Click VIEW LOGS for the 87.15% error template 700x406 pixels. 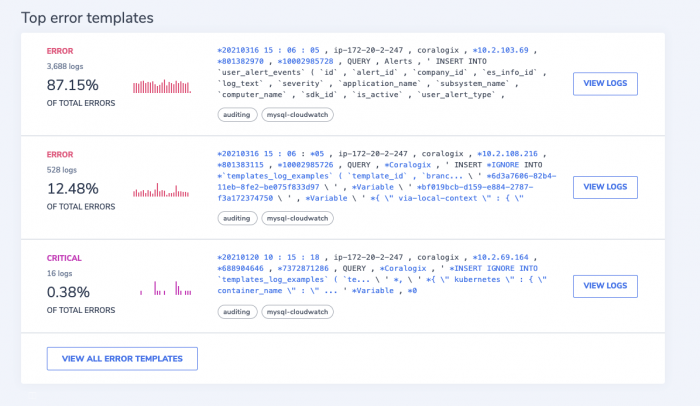click(605, 84)
